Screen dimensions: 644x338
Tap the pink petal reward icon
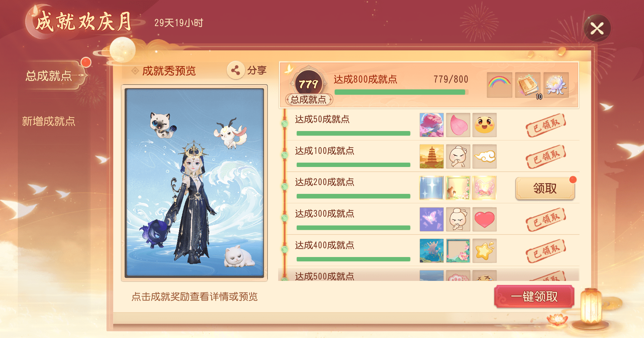coord(458,125)
